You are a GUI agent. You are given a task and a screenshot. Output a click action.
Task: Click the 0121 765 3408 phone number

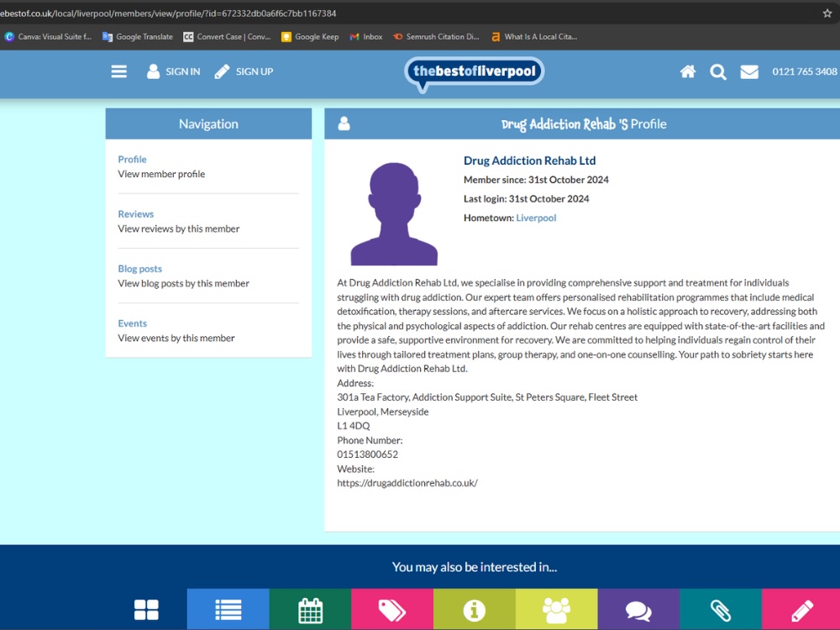pos(804,71)
